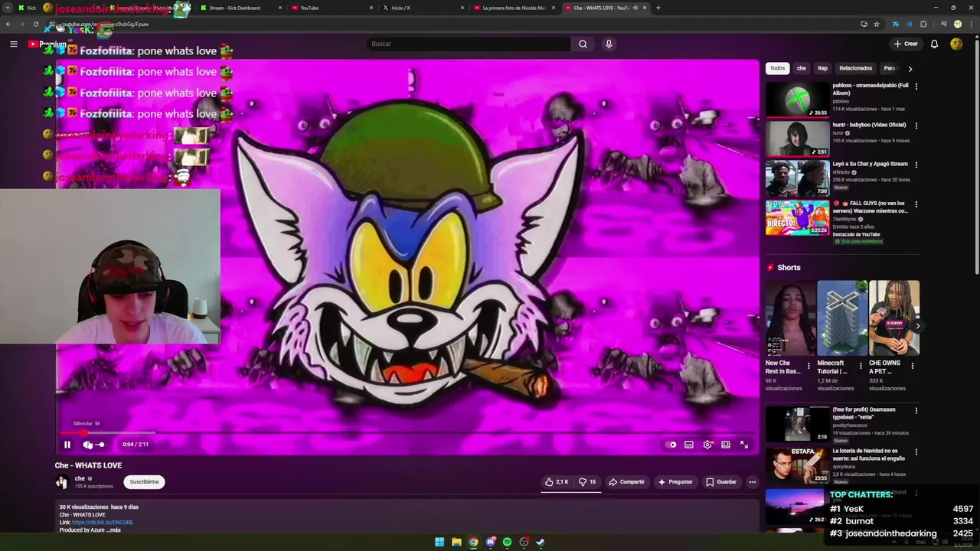
Task: Open options for Osamason typebeat video
Action: coord(916,411)
